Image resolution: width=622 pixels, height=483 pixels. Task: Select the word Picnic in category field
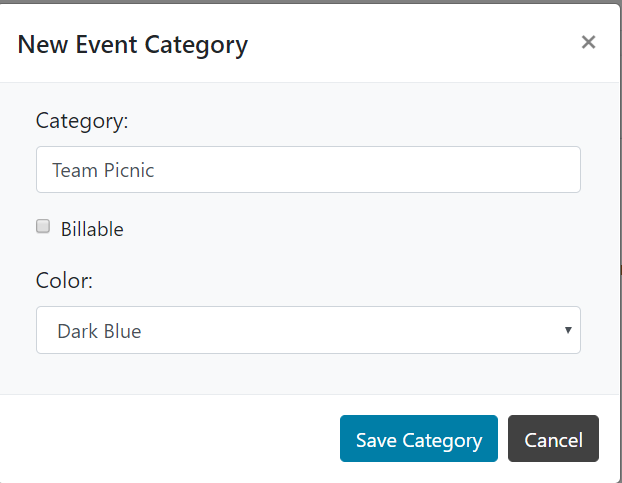pos(129,170)
